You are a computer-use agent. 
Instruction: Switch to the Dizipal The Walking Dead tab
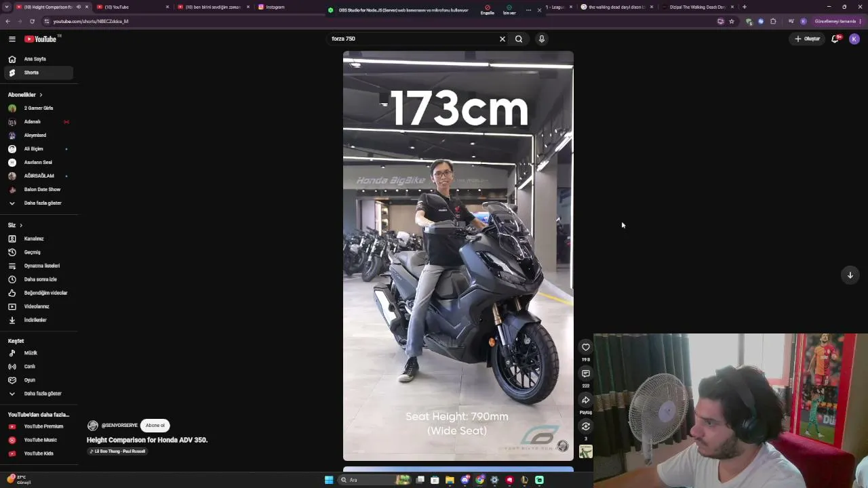(697, 7)
